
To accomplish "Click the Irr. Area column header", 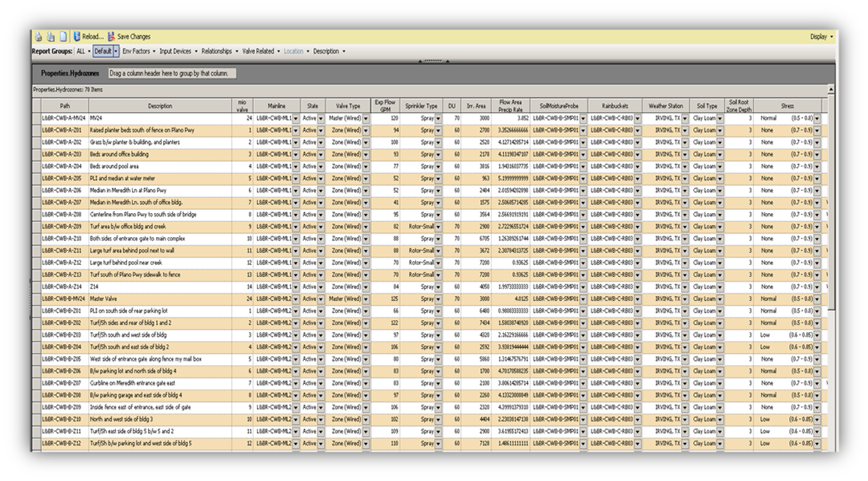I will click(x=476, y=105).
